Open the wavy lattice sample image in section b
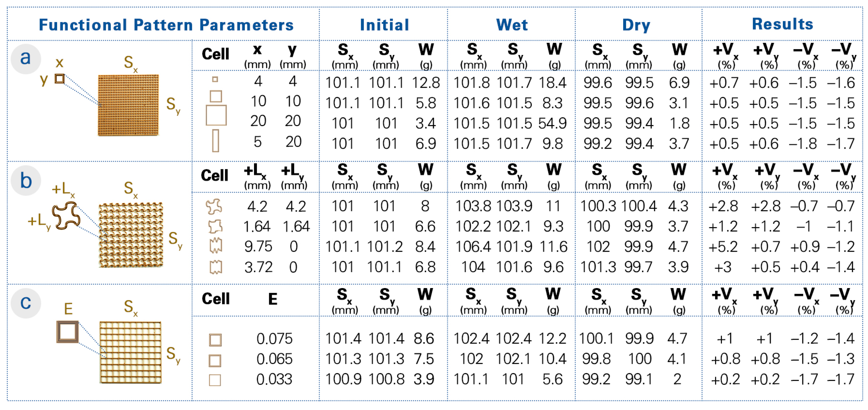868x410 pixels. point(131,235)
